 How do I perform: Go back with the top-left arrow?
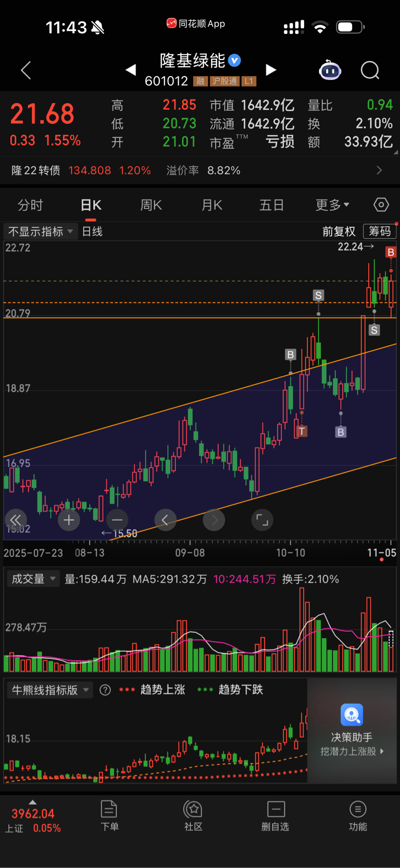point(26,70)
